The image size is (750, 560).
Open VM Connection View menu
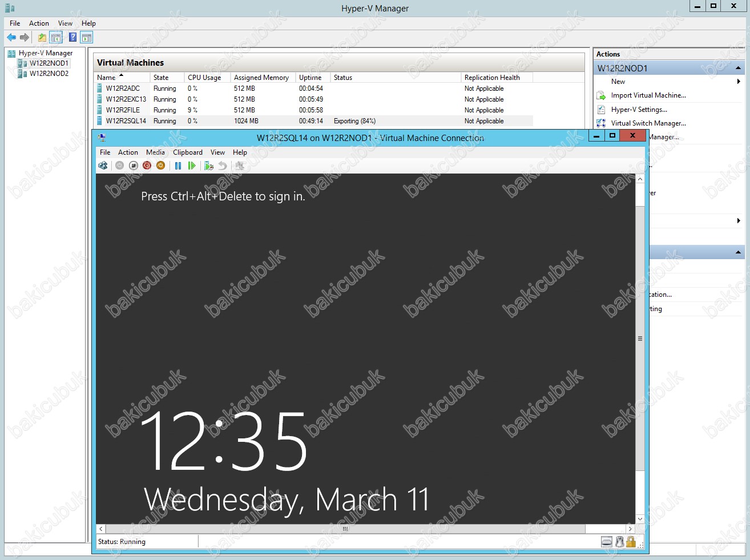coord(217,152)
